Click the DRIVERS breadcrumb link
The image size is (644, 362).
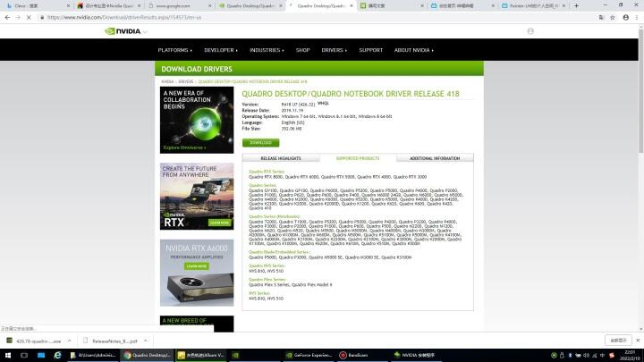click(186, 81)
